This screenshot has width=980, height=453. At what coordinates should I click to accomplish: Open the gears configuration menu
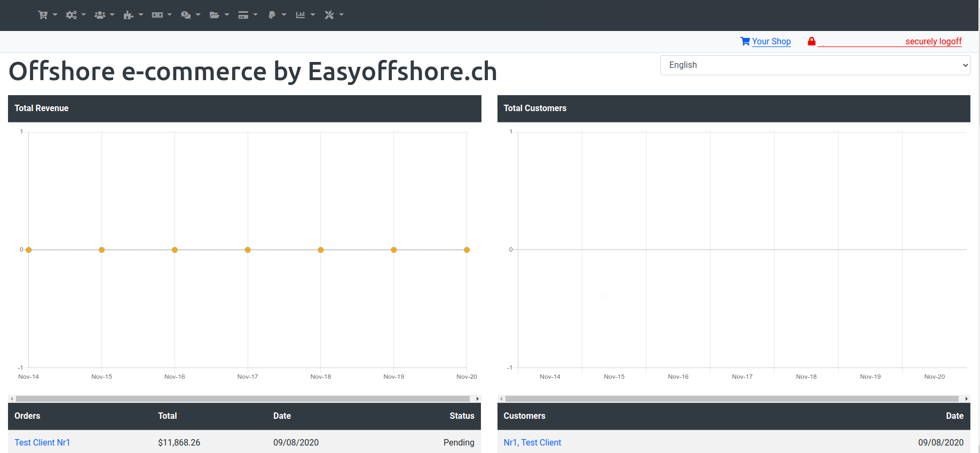click(75, 15)
